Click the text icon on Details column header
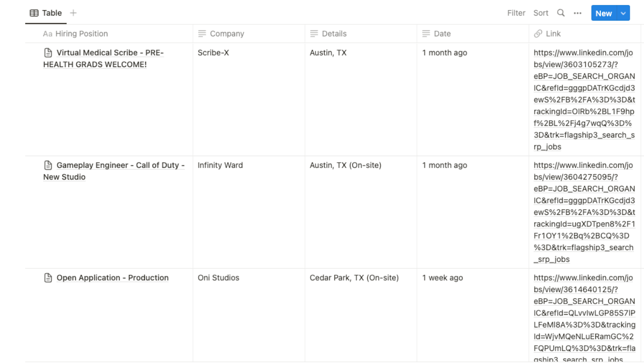The height and width of the screenshot is (364, 644). [314, 34]
